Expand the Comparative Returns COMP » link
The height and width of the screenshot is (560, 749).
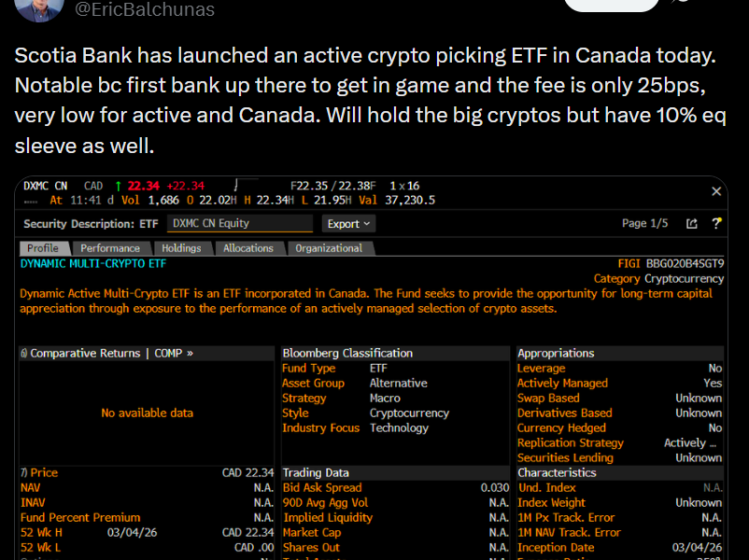click(106, 352)
